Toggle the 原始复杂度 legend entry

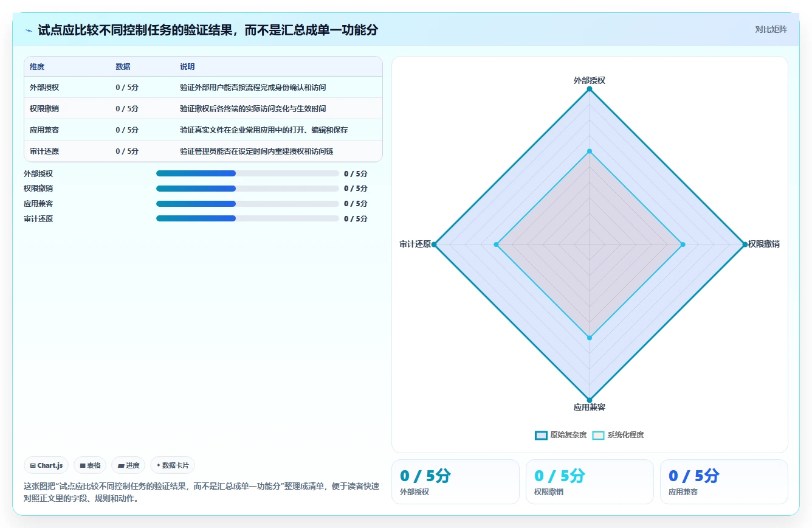click(x=560, y=435)
